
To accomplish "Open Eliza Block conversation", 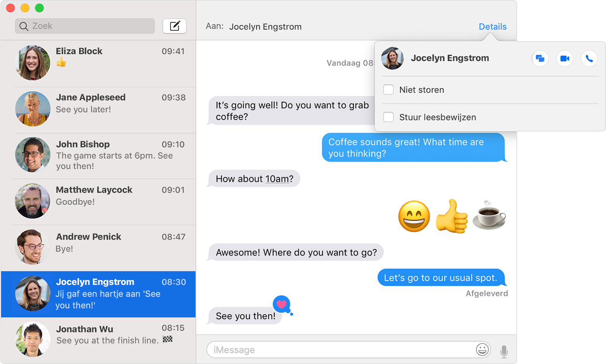I will (98, 63).
